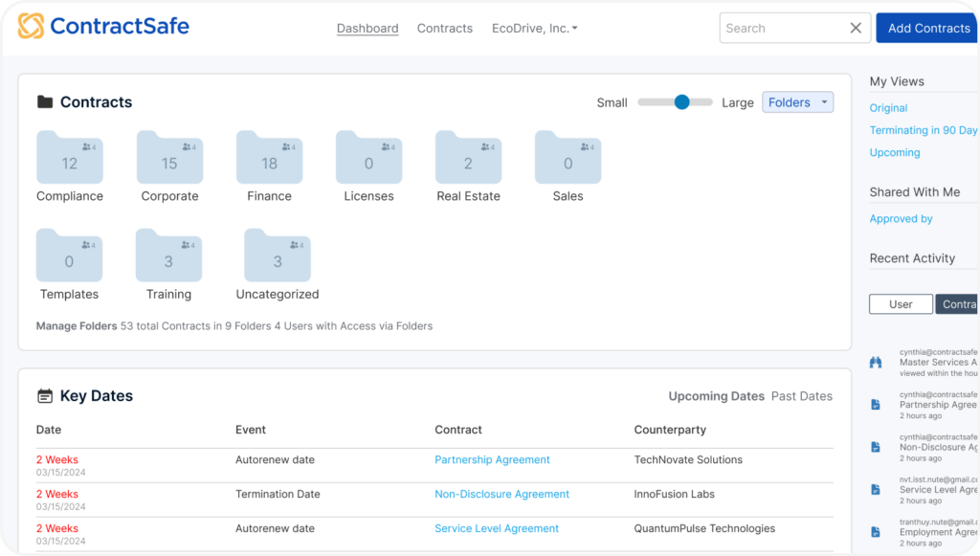Image resolution: width=980 pixels, height=556 pixels.
Task: Expand the EcoDrive, Inc. company selector
Action: click(x=534, y=29)
